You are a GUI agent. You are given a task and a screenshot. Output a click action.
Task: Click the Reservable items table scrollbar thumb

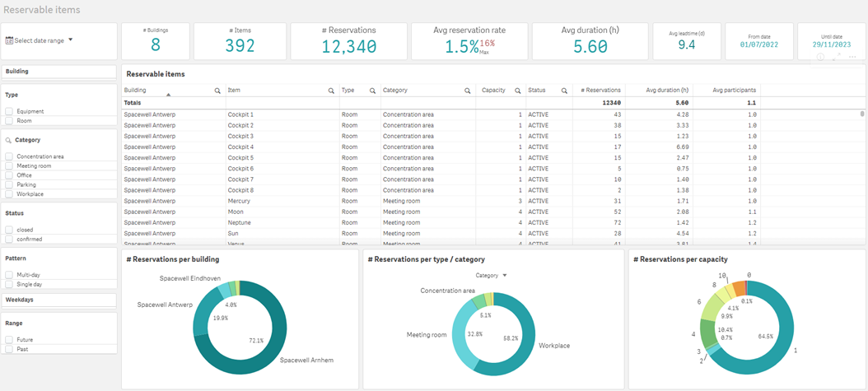coord(862,114)
